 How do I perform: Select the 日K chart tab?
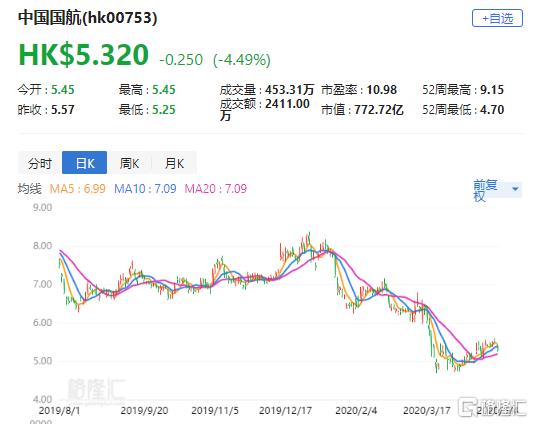(85, 163)
